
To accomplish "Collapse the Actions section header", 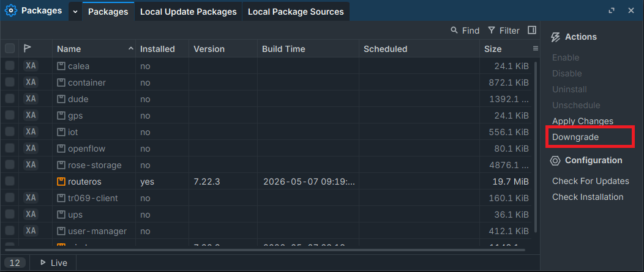I will [x=574, y=37].
